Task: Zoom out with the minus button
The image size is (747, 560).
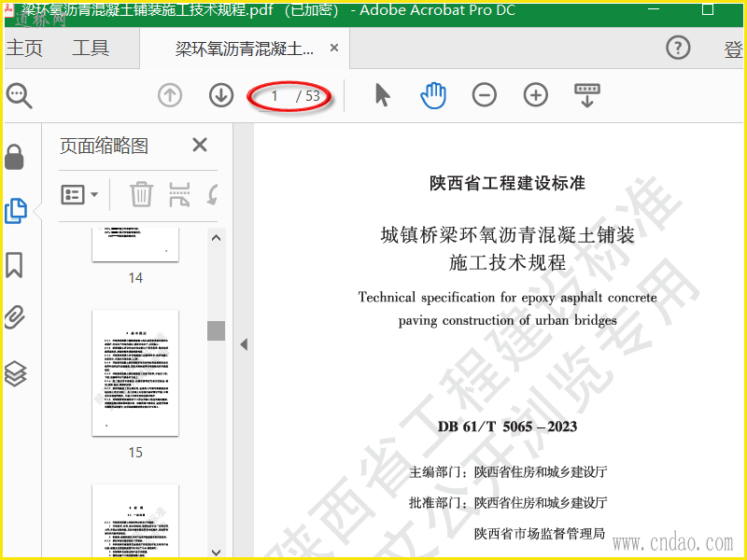Action: 485,95
